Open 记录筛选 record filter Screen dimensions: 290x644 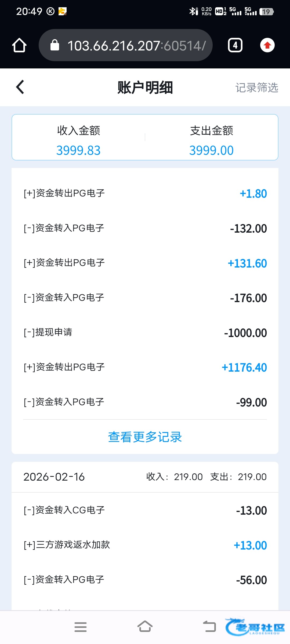pos(257,87)
